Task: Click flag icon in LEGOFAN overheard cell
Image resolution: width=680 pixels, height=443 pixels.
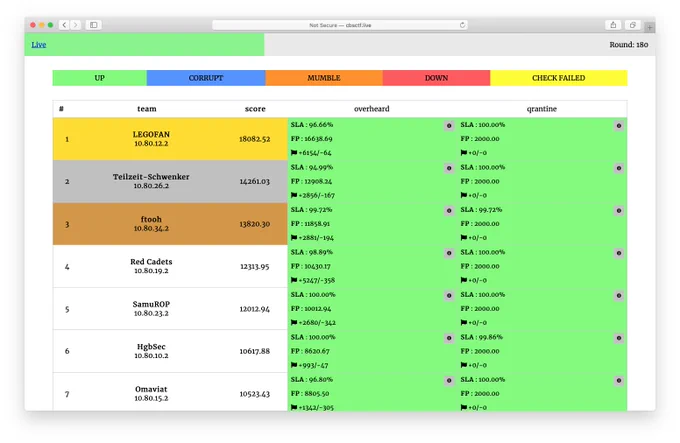Action: [x=294, y=153]
